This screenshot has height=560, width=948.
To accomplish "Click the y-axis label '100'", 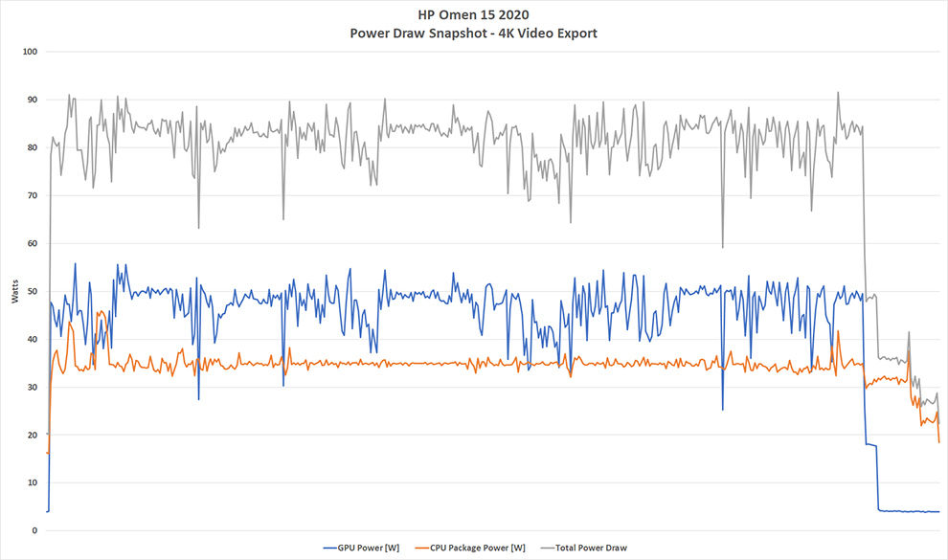I will [x=30, y=52].
